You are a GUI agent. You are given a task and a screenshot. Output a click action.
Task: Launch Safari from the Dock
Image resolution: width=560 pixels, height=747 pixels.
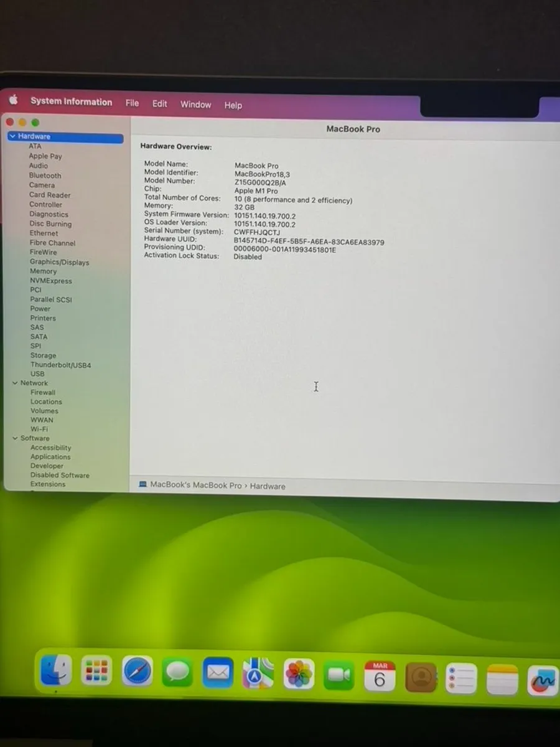[138, 671]
